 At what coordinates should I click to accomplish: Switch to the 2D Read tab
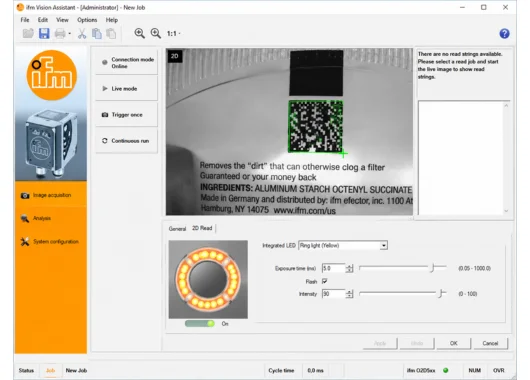[202, 228]
